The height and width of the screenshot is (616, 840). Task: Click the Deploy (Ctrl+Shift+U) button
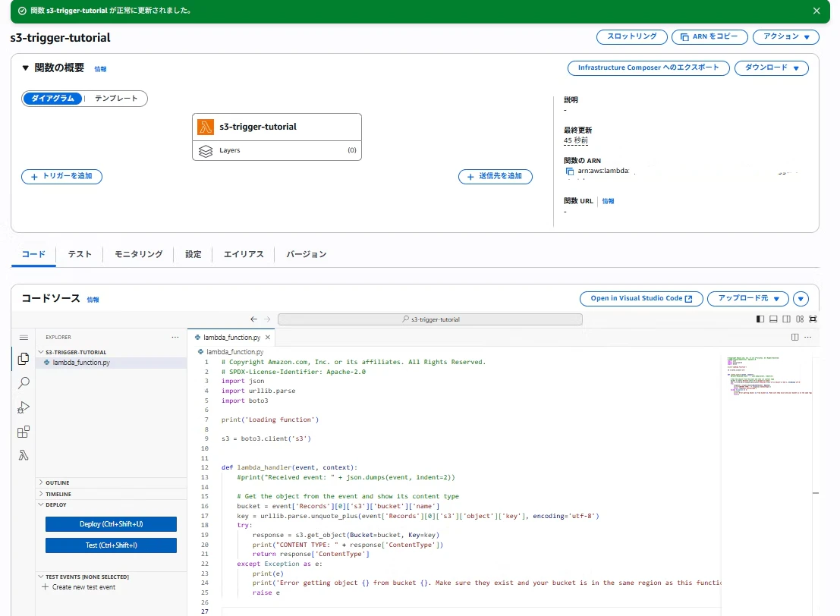coord(111,524)
